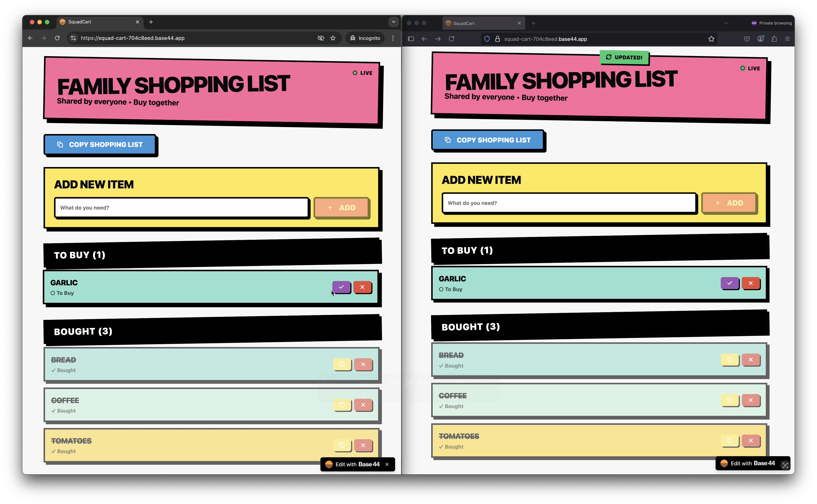Click Firefox tracking protection shield icon
Viewport: 817px width, 504px height.
(x=487, y=39)
